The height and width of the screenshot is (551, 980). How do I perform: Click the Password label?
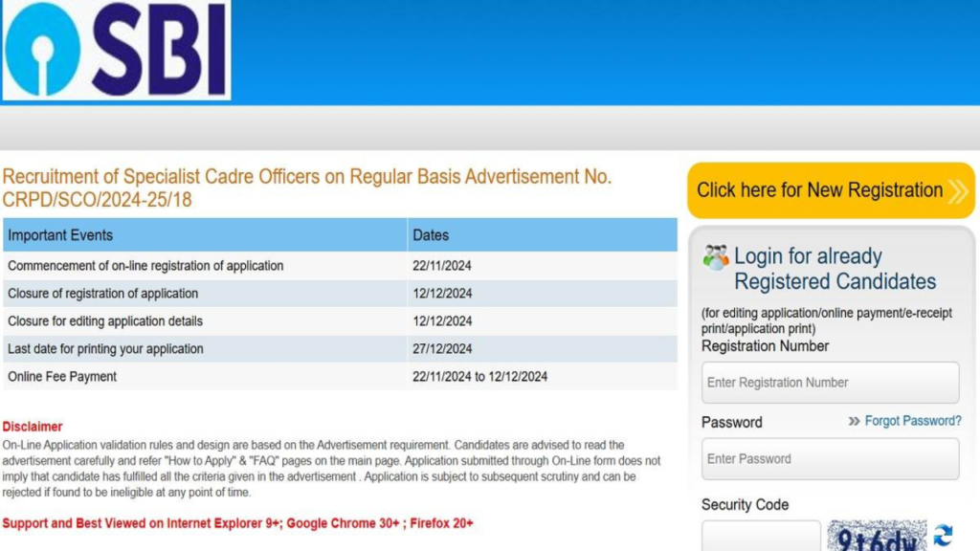[732, 422]
